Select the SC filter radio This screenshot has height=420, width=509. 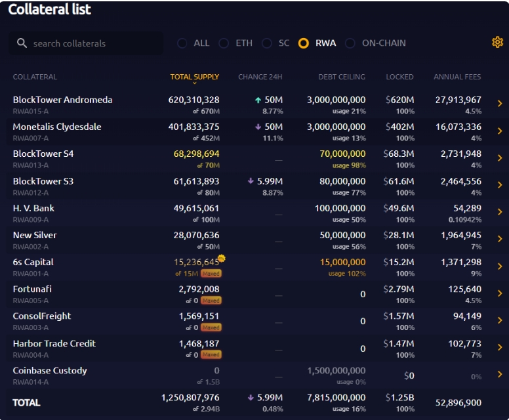267,43
